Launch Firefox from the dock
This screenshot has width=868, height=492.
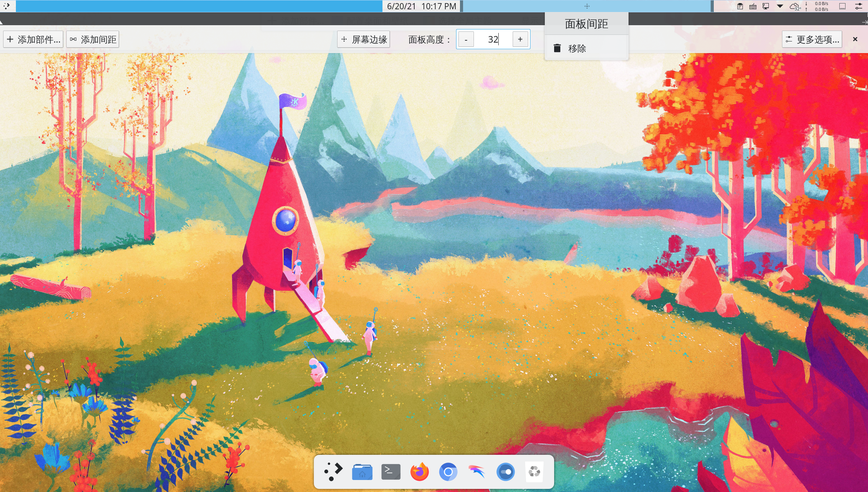pos(419,471)
